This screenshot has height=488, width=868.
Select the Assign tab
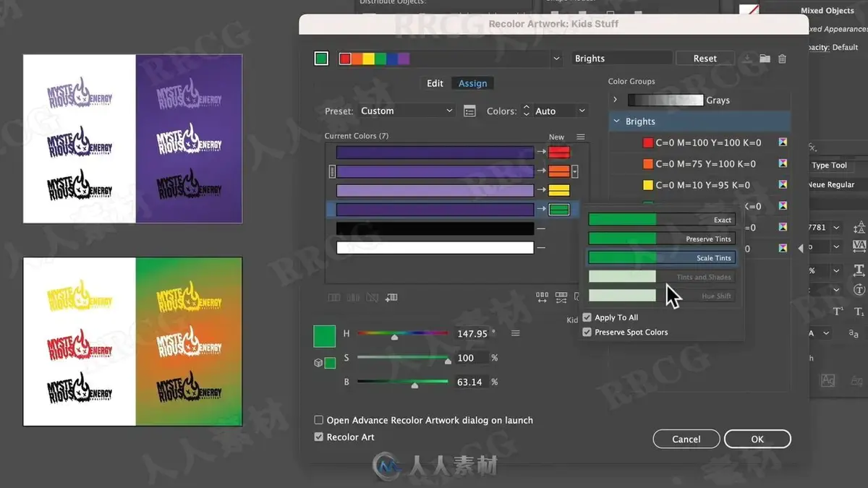473,83
